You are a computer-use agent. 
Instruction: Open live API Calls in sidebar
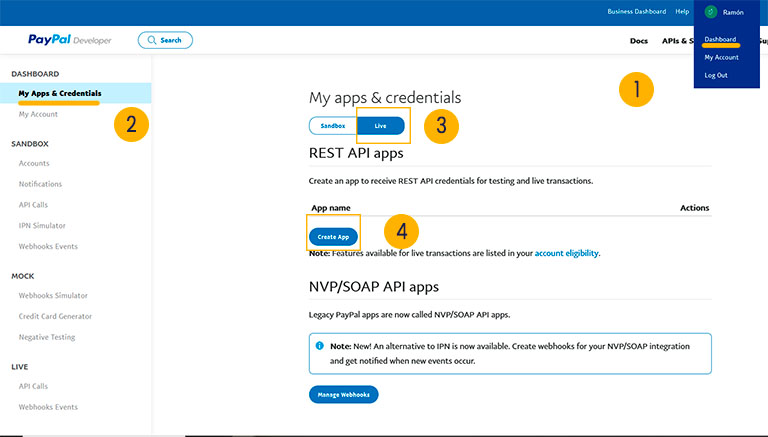pos(33,386)
